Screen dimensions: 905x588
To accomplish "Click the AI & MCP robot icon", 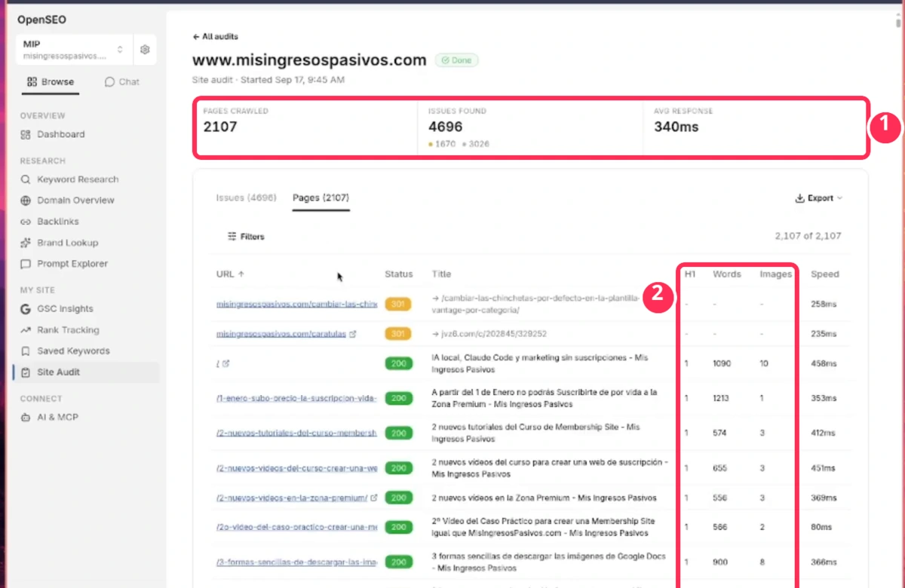I will tap(26, 417).
